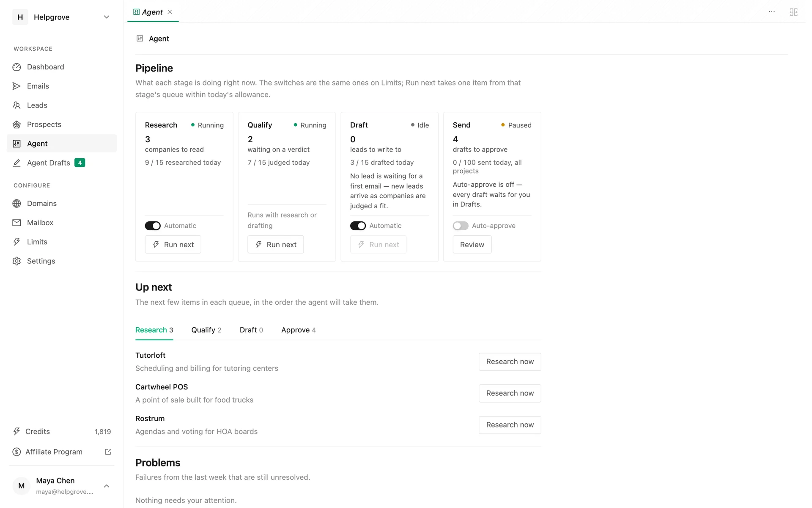Switch to the Research queue tab
The image size is (812, 508).
[154, 330]
